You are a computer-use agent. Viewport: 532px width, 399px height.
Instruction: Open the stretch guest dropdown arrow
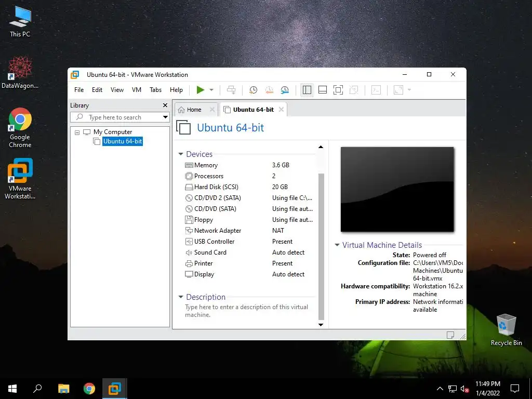(x=409, y=90)
